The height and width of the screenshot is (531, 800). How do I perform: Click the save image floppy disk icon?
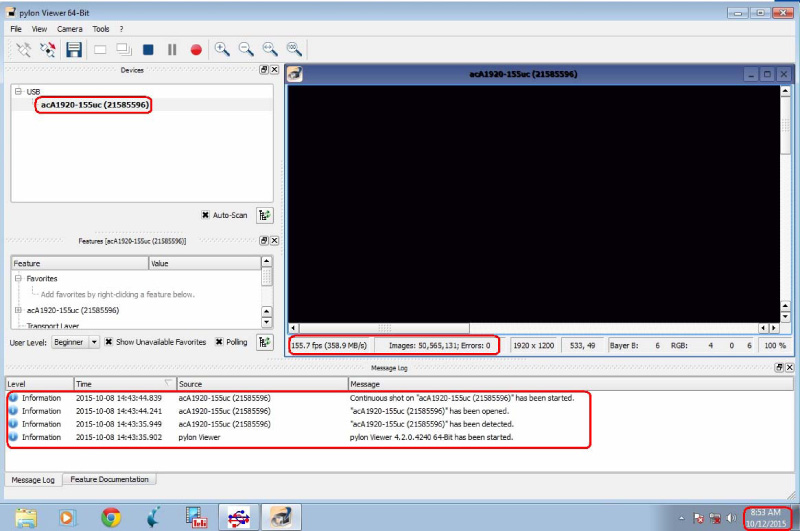pos(74,49)
